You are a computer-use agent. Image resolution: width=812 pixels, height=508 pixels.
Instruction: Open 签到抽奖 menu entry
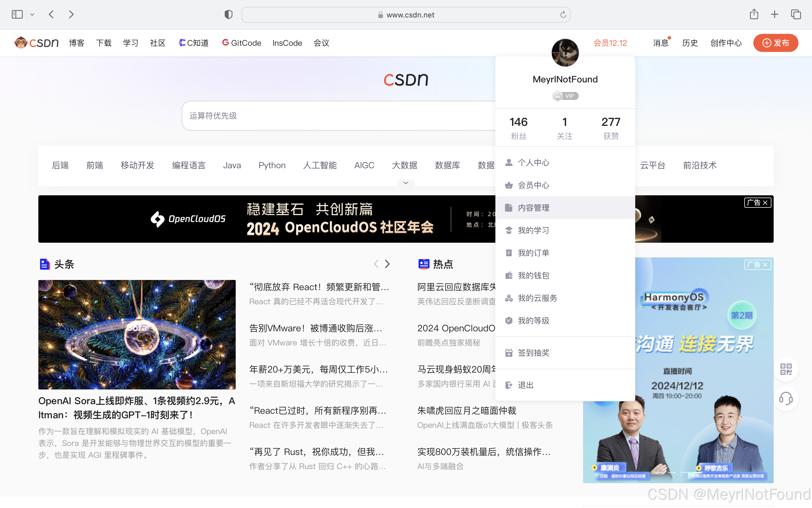[565, 353]
